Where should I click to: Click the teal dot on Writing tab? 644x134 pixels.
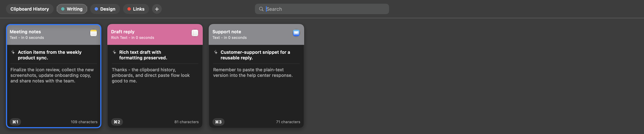(x=63, y=9)
